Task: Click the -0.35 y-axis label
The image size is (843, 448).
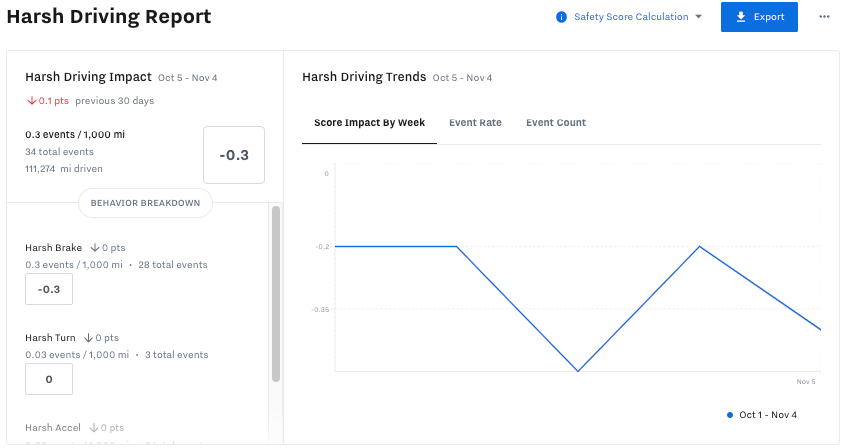Action: coord(320,309)
